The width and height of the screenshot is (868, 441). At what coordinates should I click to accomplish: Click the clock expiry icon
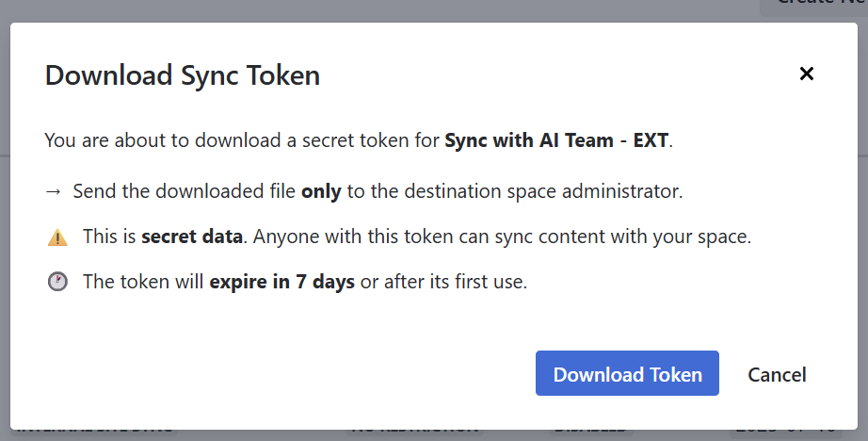click(x=57, y=282)
